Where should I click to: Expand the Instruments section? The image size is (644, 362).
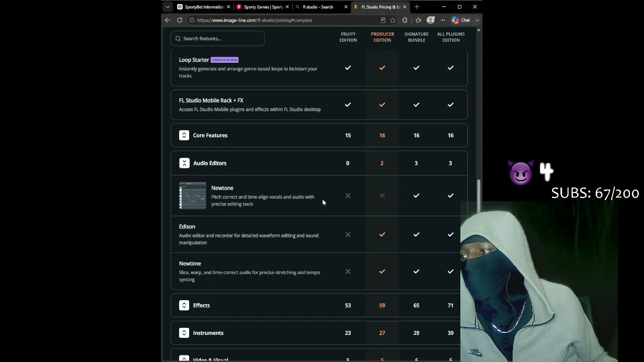[184, 333]
